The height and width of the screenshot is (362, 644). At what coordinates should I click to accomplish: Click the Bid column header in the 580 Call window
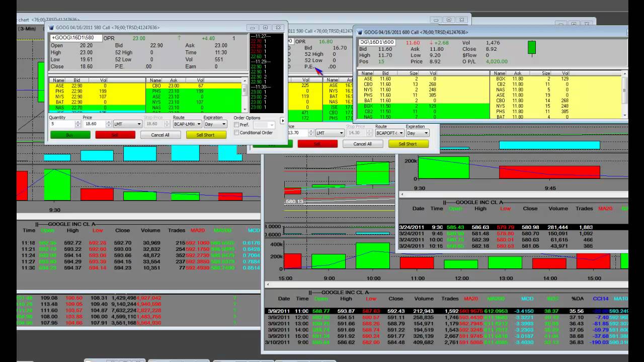point(76,80)
